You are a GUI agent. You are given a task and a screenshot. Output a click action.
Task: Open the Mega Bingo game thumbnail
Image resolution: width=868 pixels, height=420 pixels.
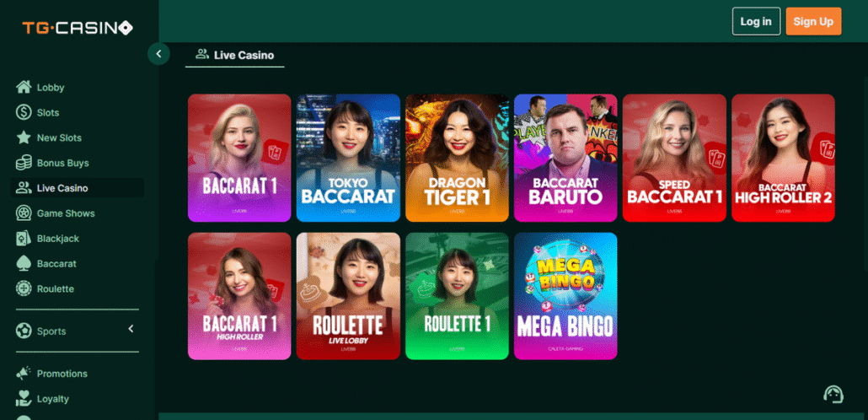[565, 296]
